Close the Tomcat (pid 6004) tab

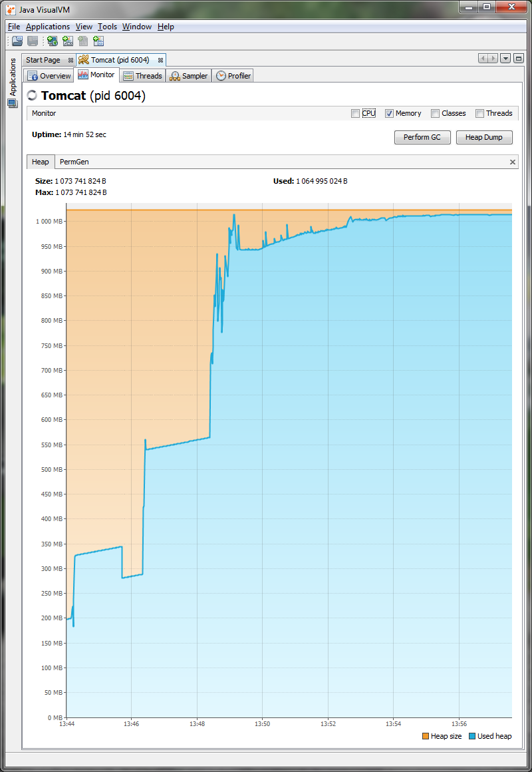[160, 60]
